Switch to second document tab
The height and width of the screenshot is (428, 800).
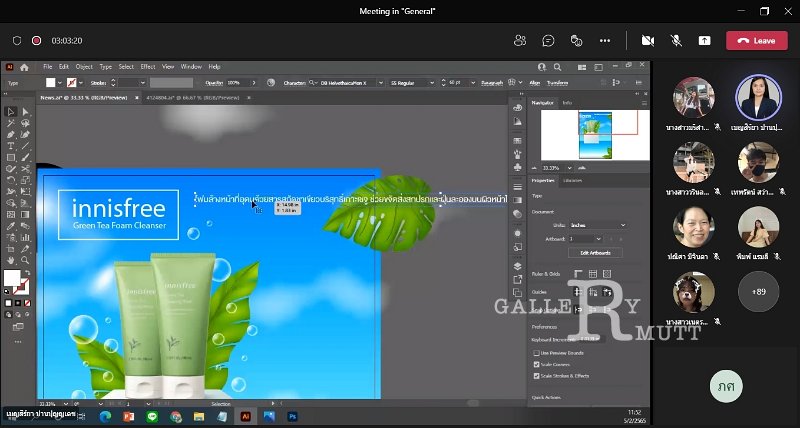tap(193, 97)
